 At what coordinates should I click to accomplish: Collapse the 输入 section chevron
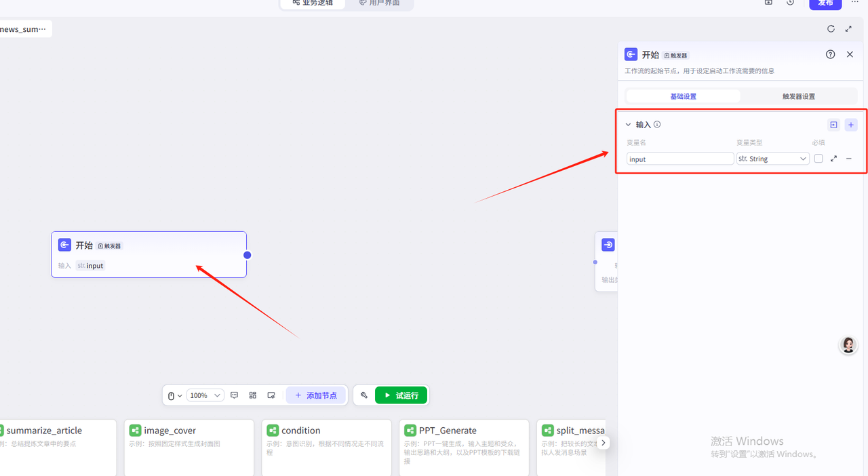coord(628,125)
